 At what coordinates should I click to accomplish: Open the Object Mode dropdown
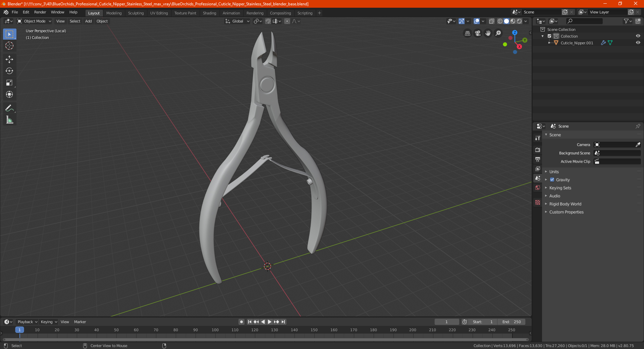[x=34, y=21]
